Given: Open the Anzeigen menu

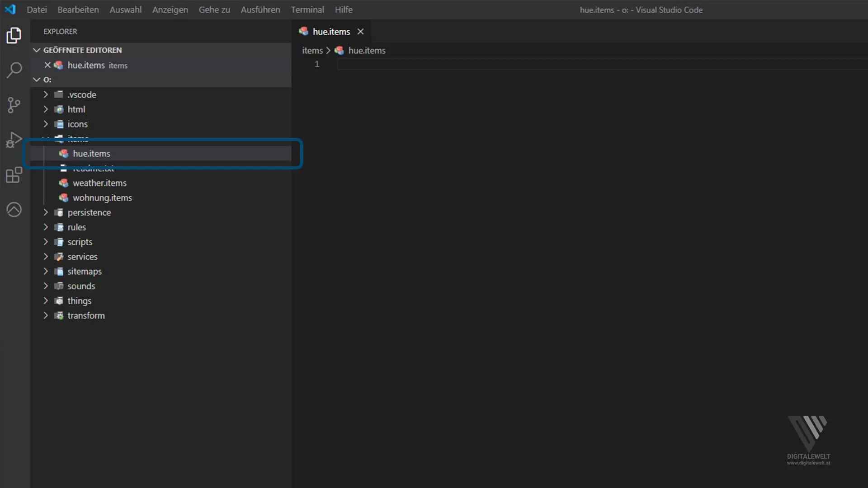Looking at the screenshot, I should pos(170,9).
